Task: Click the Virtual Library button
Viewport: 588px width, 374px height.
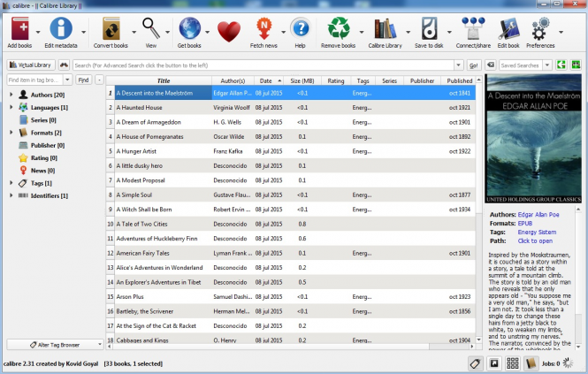Action: tap(31, 65)
